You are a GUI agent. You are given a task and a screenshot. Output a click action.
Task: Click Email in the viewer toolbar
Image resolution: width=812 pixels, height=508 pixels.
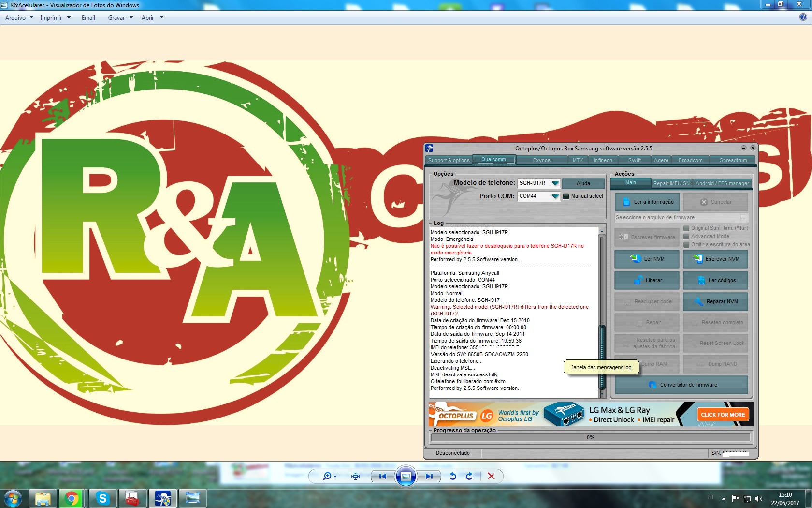coord(88,18)
